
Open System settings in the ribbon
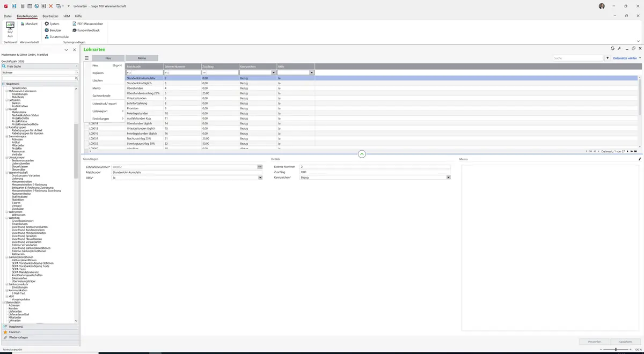tap(52, 24)
